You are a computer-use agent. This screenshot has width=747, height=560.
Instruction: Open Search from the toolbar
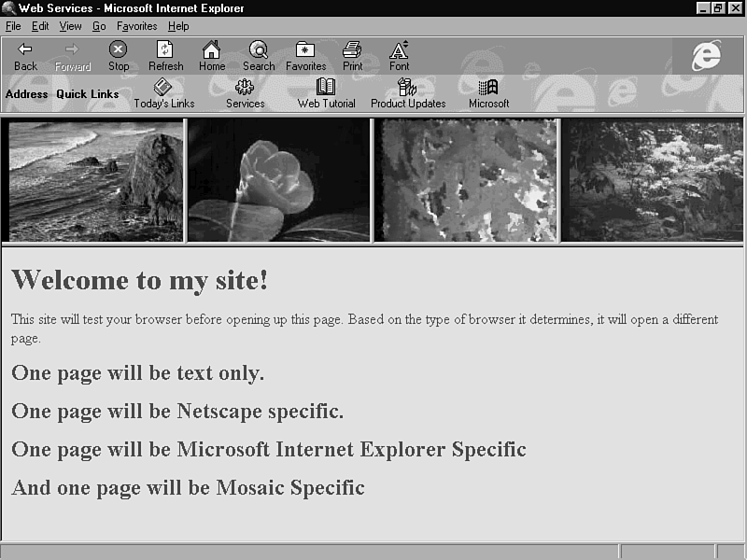(x=259, y=50)
